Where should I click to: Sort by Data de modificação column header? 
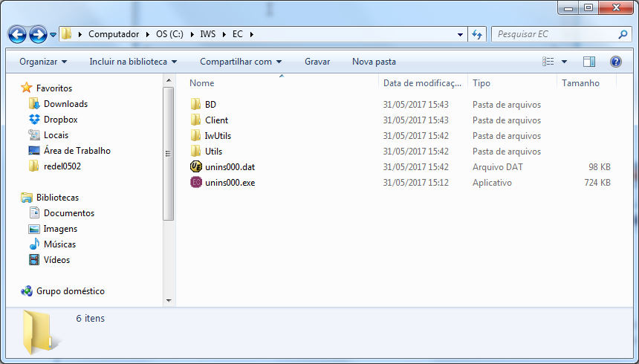click(423, 82)
